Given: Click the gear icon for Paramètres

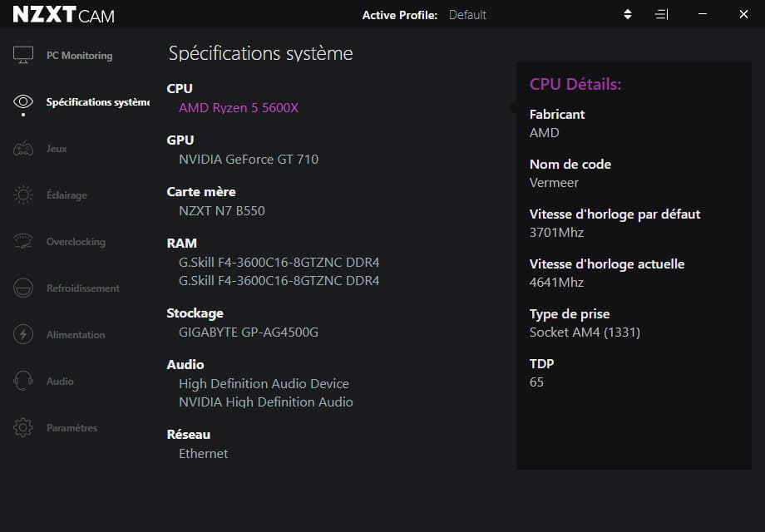Looking at the screenshot, I should [x=23, y=427].
